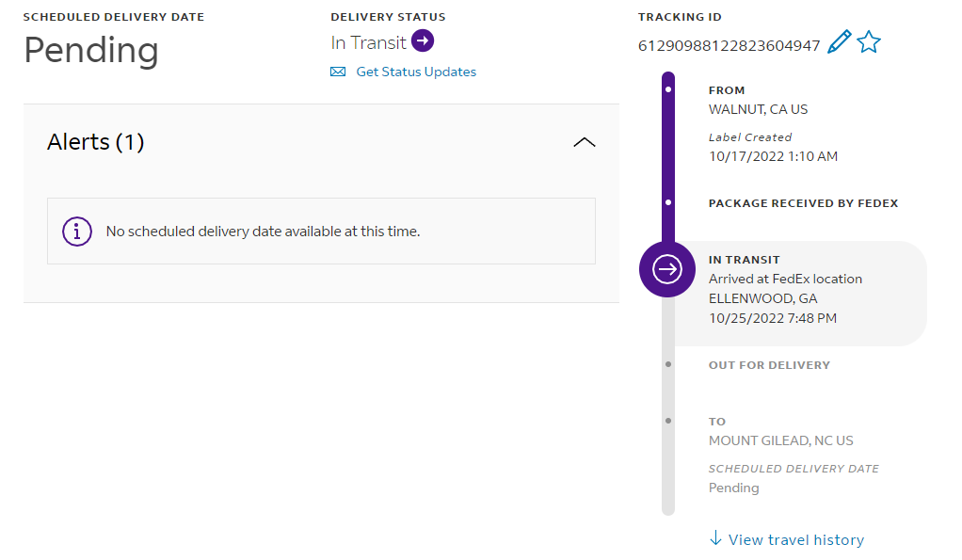Click the In Transit purple arrow icon
The height and width of the screenshot is (560, 962).
pos(423,41)
